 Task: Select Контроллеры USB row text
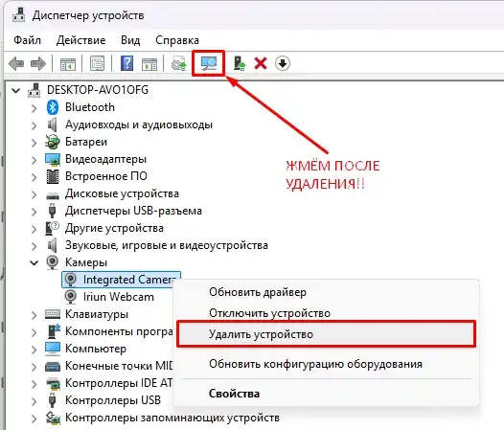pyautogui.click(x=113, y=400)
